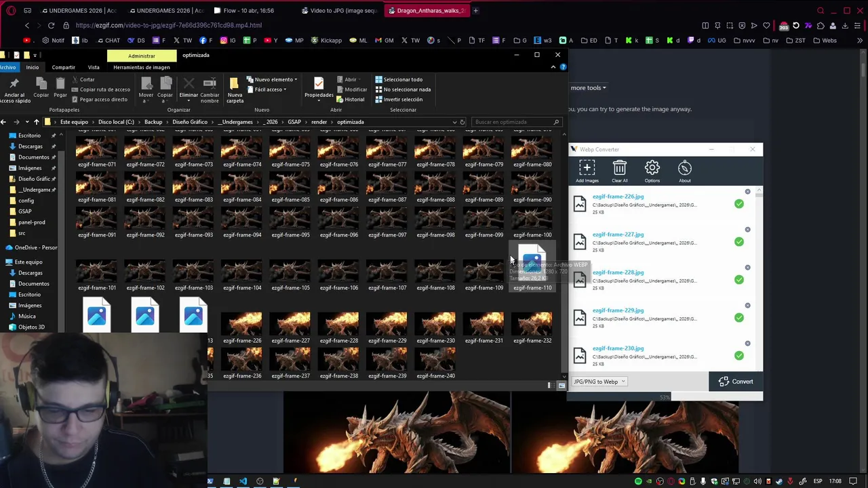Click Seleccionar todo
868x488 pixels.
[x=399, y=79]
